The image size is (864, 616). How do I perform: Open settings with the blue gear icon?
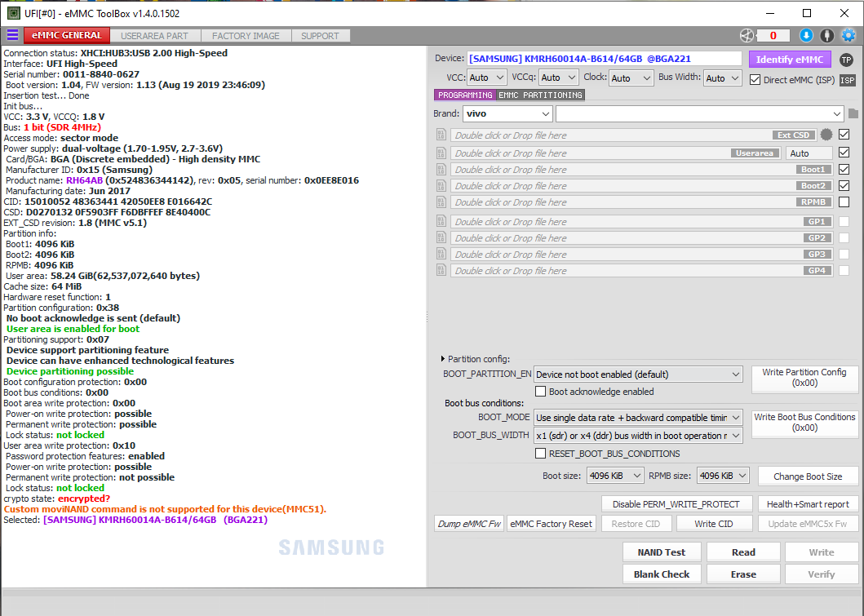point(848,36)
